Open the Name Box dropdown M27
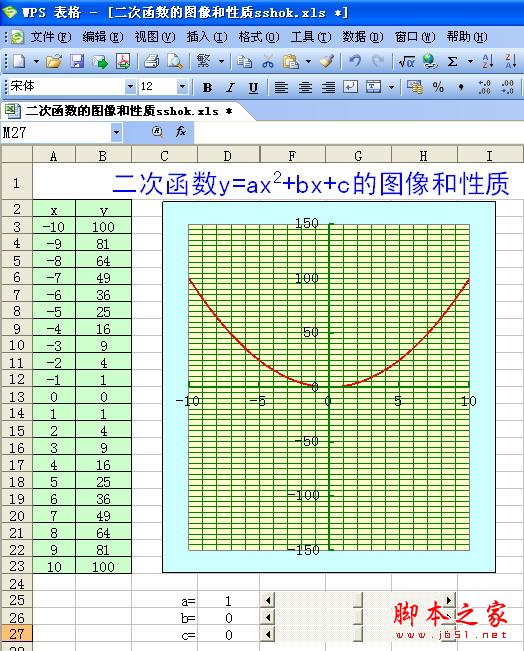524x651 pixels. click(116, 133)
